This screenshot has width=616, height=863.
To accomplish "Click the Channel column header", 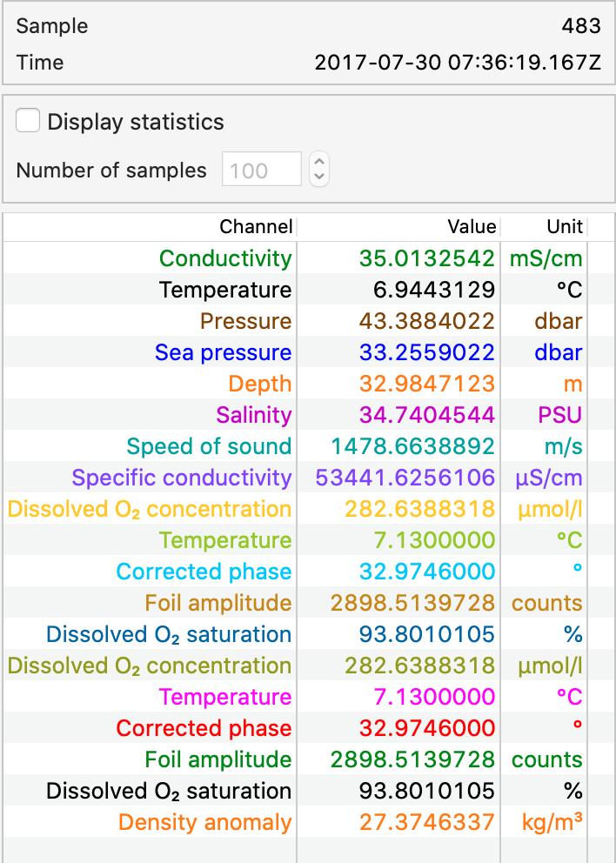I will (256, 227).
